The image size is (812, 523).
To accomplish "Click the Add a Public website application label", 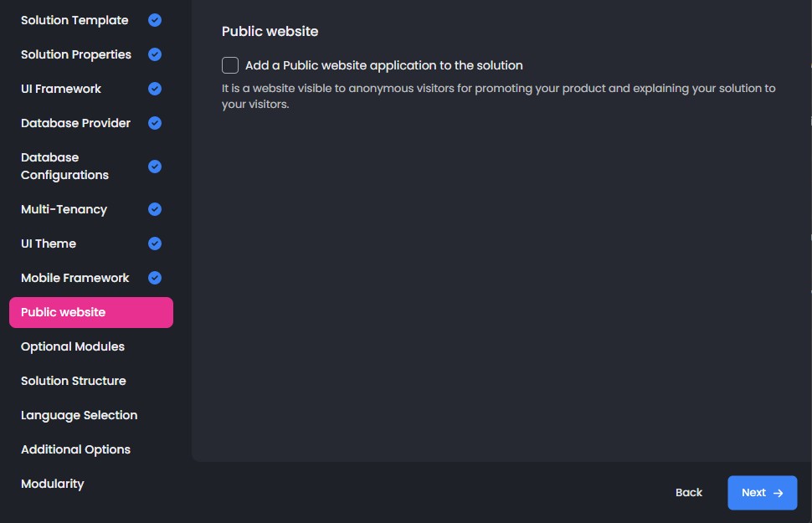I will pyautogui.click(x=383, y=65).
